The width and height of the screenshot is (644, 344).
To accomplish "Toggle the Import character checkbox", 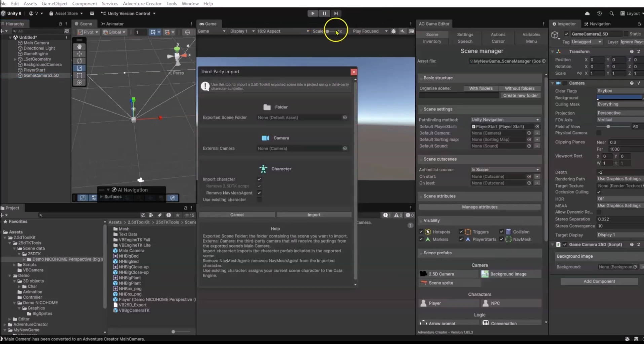I will tap(259, 179).
